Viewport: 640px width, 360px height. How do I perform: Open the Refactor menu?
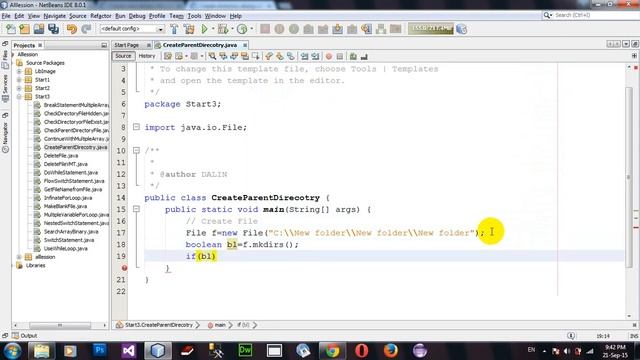point(101,16)
